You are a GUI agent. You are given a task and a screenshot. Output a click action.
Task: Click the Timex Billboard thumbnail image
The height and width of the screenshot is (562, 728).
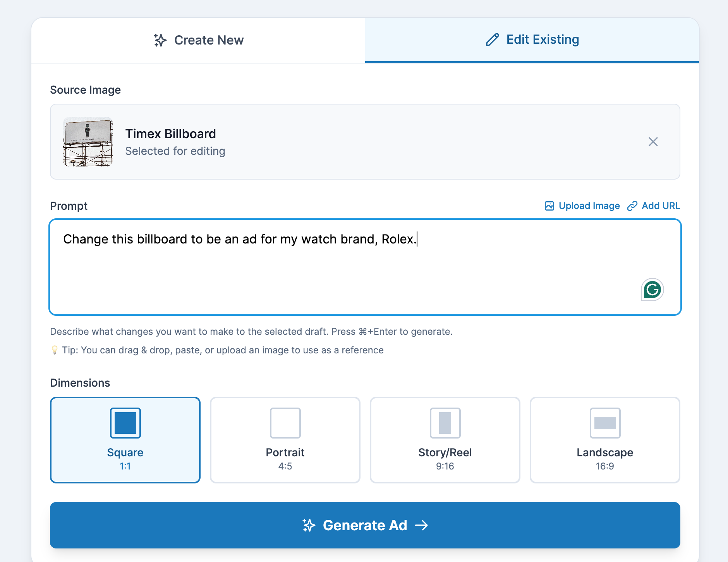coord(88,142)
